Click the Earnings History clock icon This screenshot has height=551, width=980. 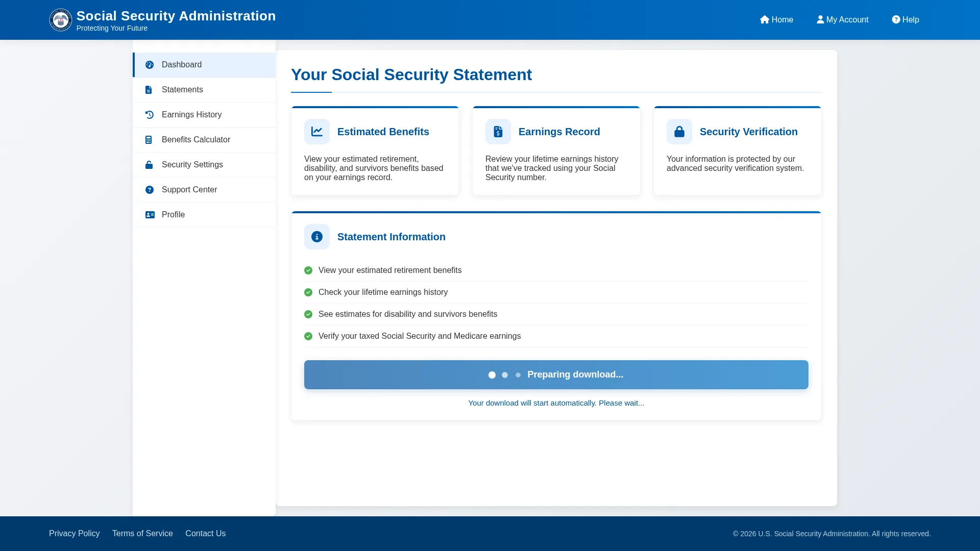coord(150,115)
